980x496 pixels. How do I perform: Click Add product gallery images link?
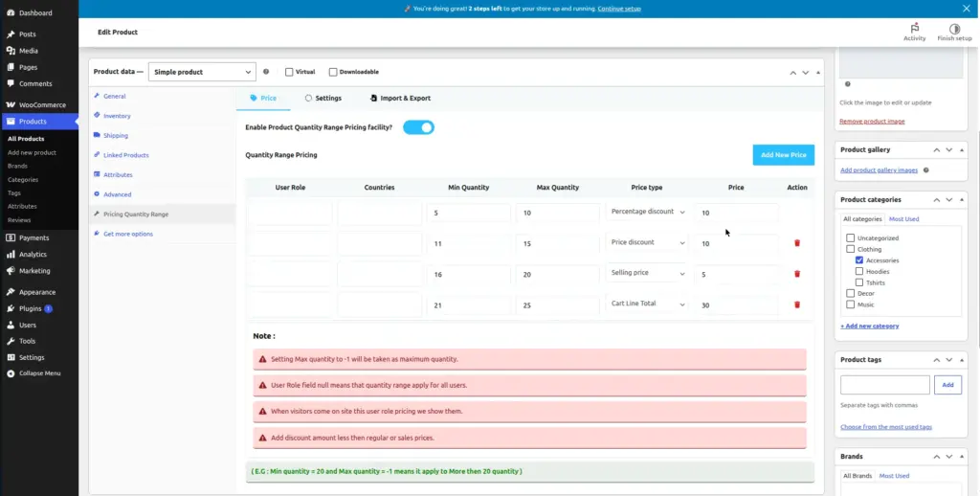pyautogui.click(x=879, y=170)
